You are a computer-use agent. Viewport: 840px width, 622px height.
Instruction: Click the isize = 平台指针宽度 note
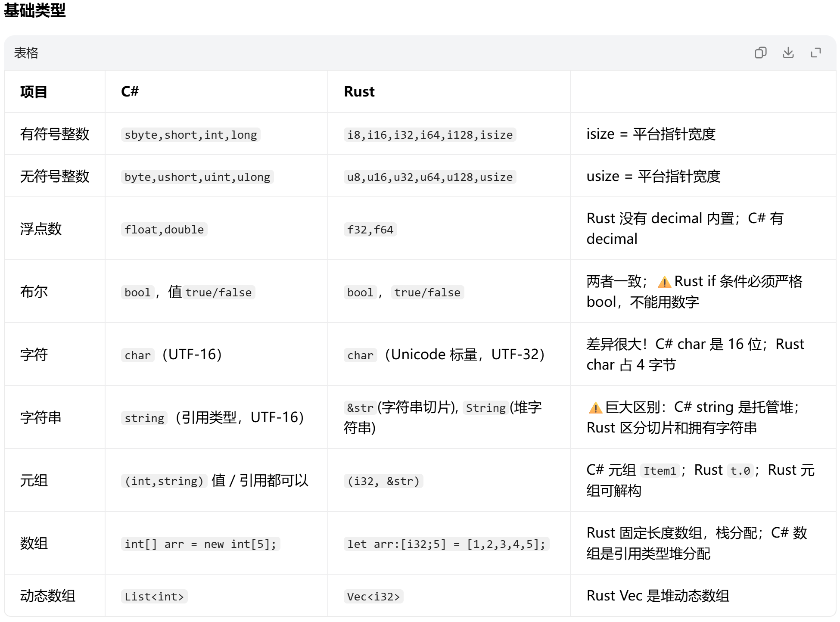(x=651, y=134)
